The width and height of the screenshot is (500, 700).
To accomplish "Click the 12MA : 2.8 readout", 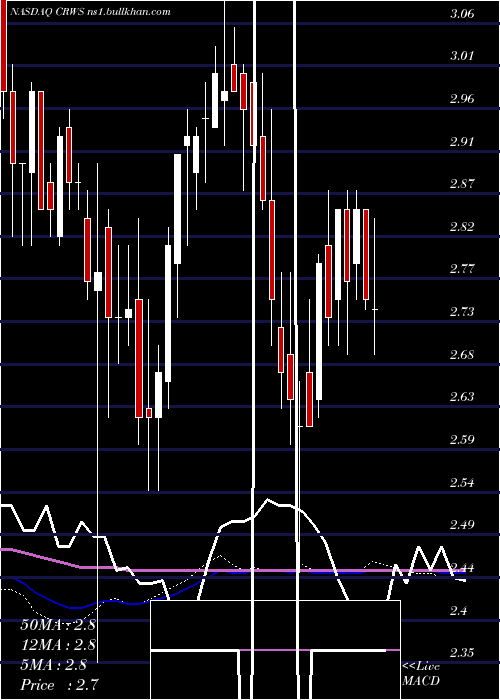I will click(x=58, y=645).
